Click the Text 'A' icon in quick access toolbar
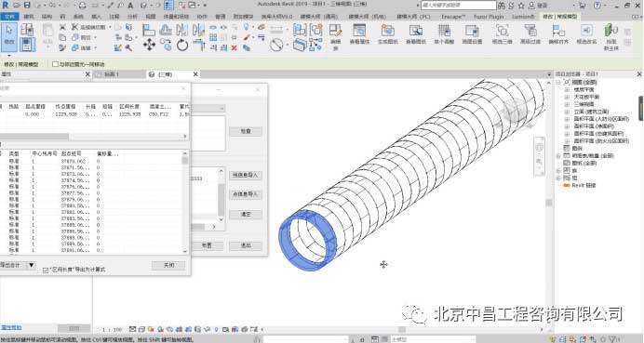The height and width of the screenshot is (343, 644). pyautogui.click(x=130, y=6)
